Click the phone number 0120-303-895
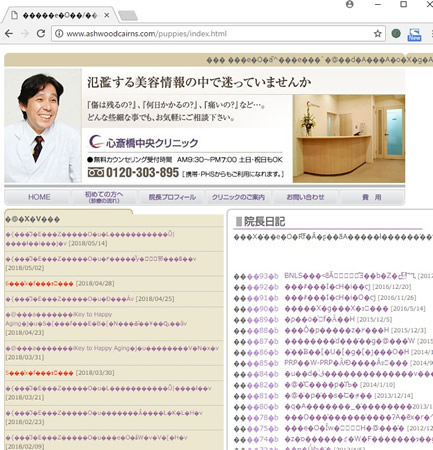Screen dimensions: 433x450 [x=143, y=173]
